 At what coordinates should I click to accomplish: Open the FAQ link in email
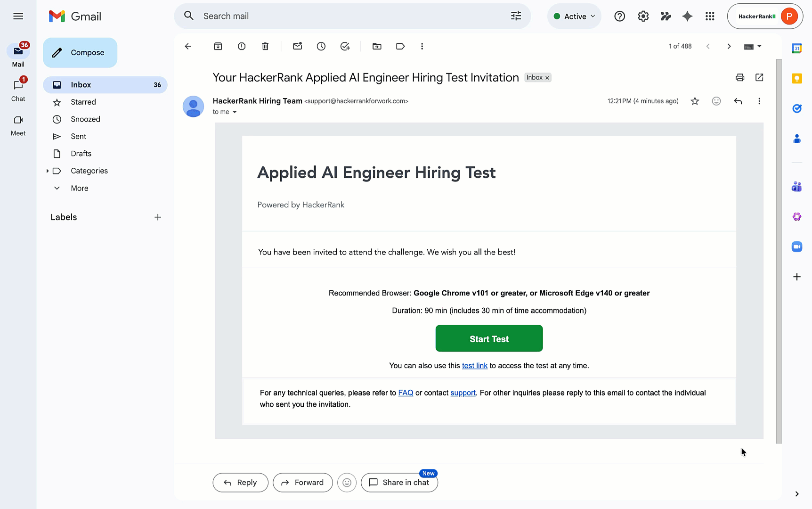(406, 393)
